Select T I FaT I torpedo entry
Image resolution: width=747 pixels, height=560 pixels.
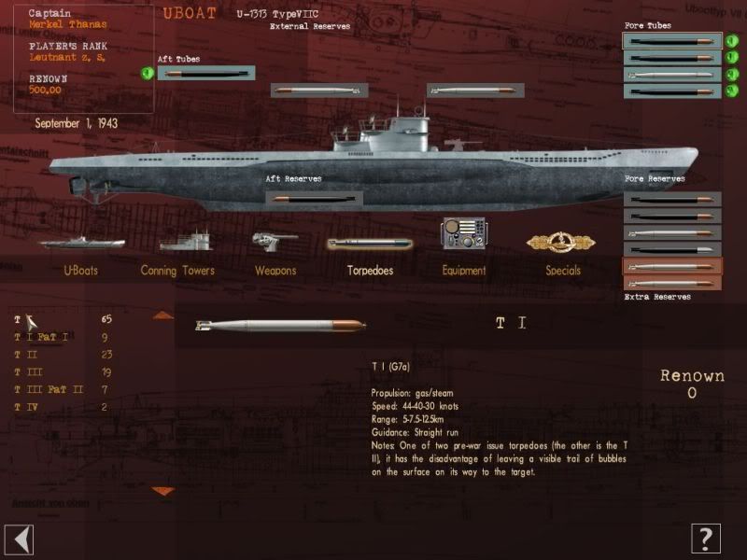(41, 337)
